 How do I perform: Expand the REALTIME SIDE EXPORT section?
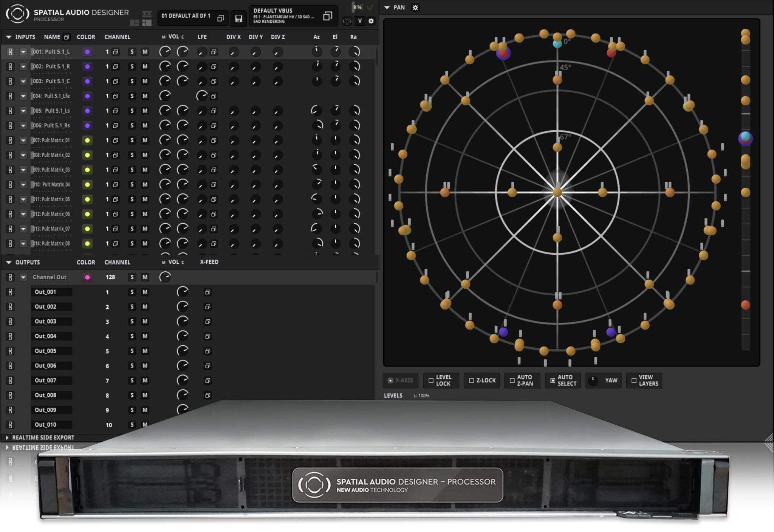tap(7, 438)
